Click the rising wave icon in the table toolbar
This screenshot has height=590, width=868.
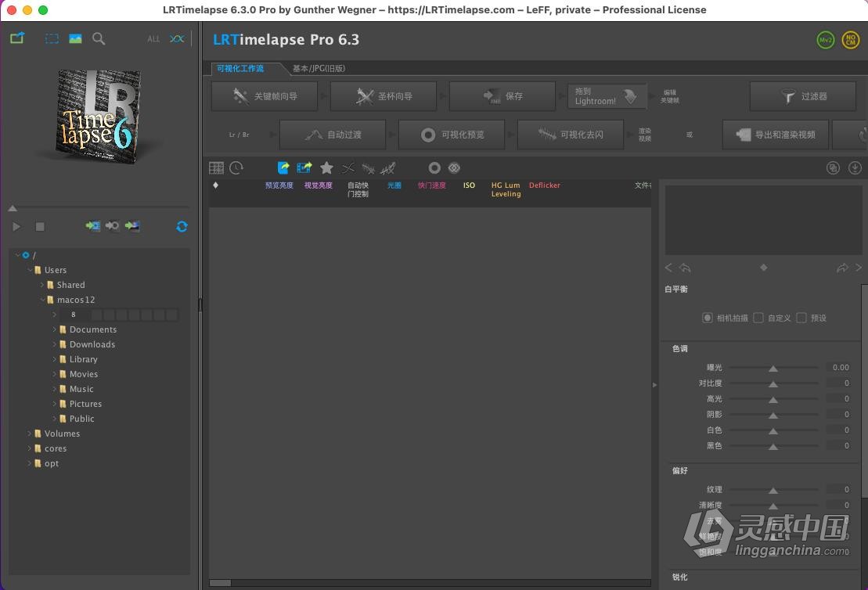[388, 167]
